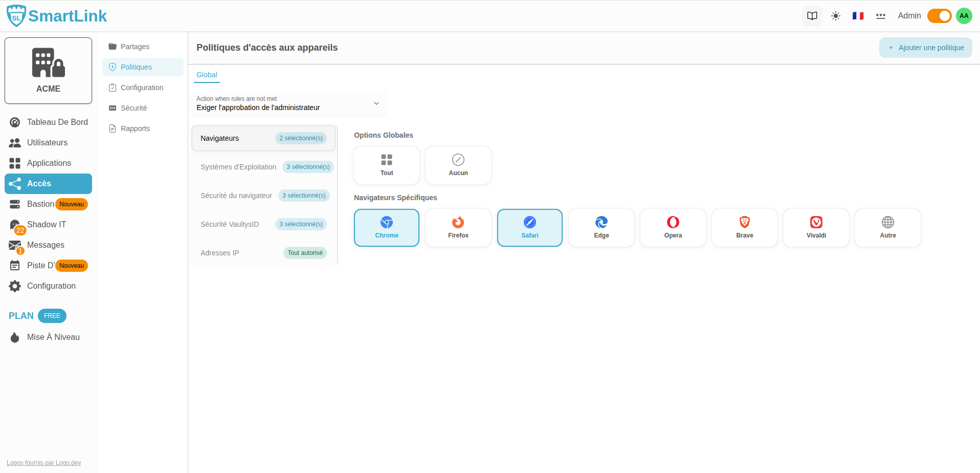Click the ACME organization building icon
The image size is (980, 473).
tap(48, 63)
